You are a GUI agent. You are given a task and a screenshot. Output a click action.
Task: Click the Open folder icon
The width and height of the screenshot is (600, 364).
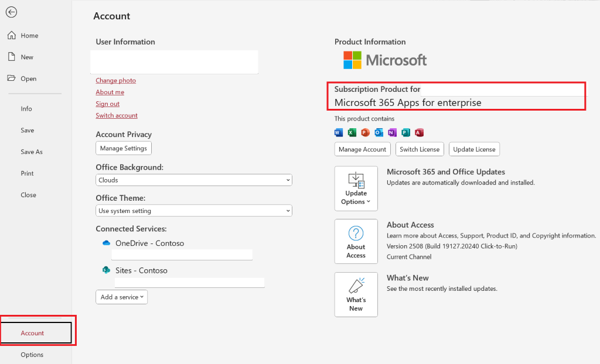click(x=12, y=78)
